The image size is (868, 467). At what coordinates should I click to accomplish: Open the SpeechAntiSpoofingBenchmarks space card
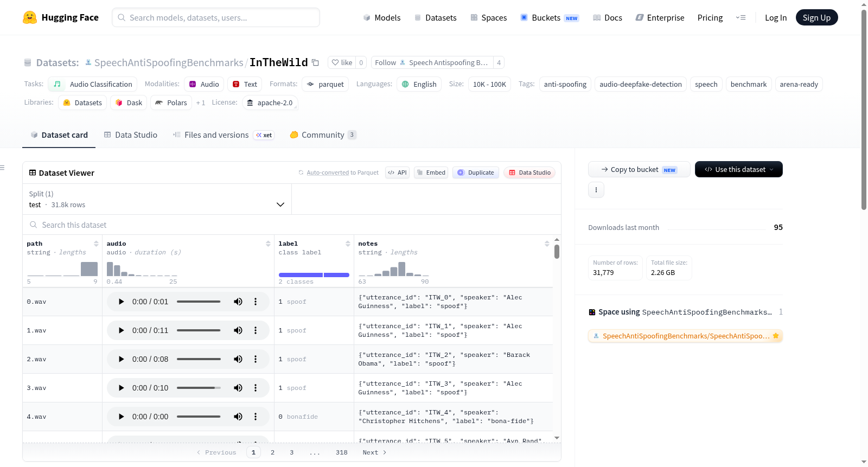(685, 336)
